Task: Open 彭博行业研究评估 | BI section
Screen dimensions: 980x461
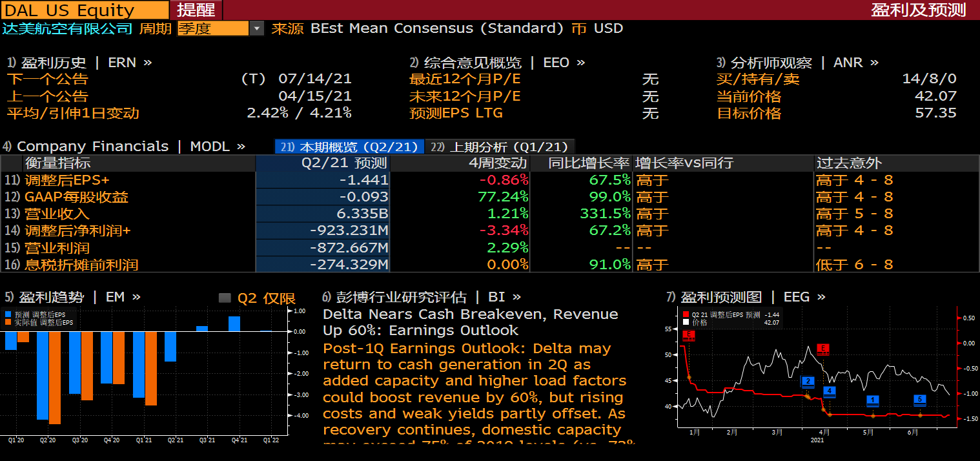Action: tap(422, 297)
